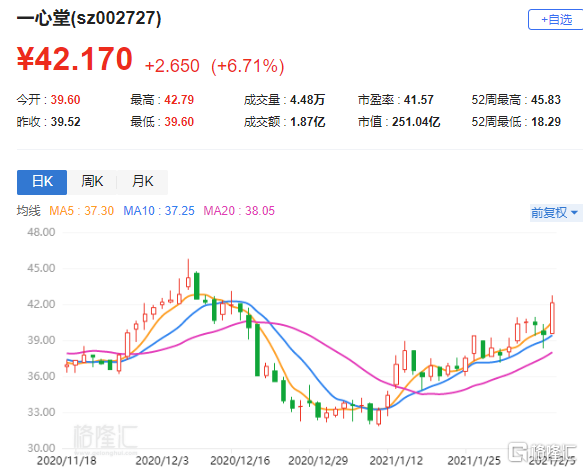Image resolution: width=583 pixels, height=469 pixels.
Task: Select the 39.00 price axis label
Action: tap(41, 340)
